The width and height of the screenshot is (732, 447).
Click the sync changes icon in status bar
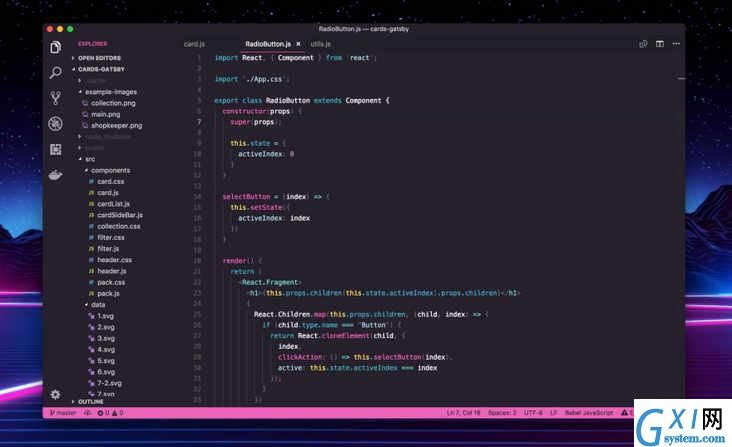point(87,413)
